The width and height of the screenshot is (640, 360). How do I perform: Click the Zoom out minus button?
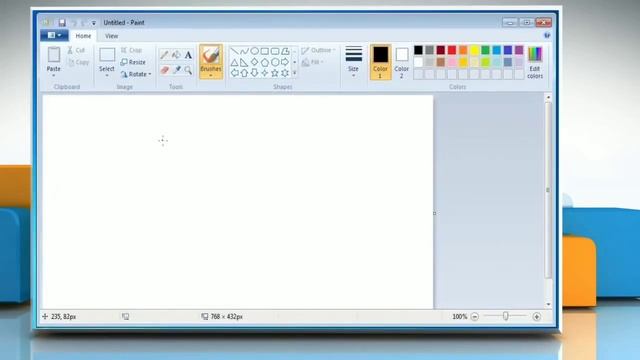474,316
